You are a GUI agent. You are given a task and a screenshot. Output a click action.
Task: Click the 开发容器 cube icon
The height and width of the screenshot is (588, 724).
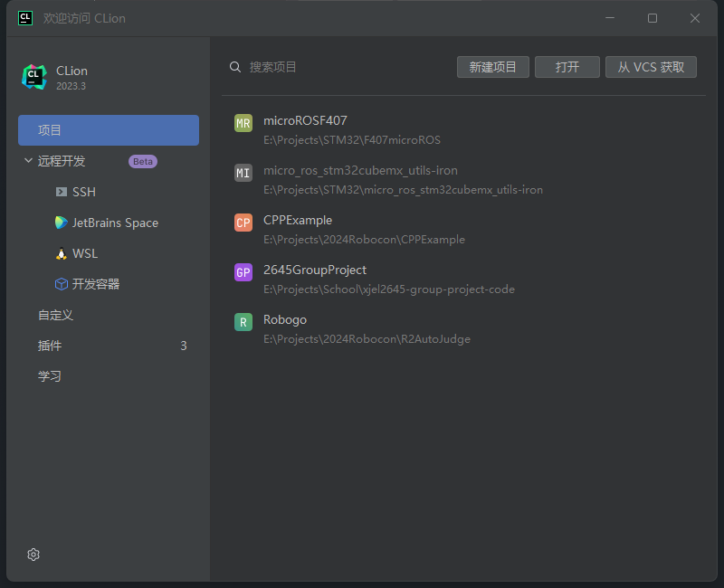[62, 284]
